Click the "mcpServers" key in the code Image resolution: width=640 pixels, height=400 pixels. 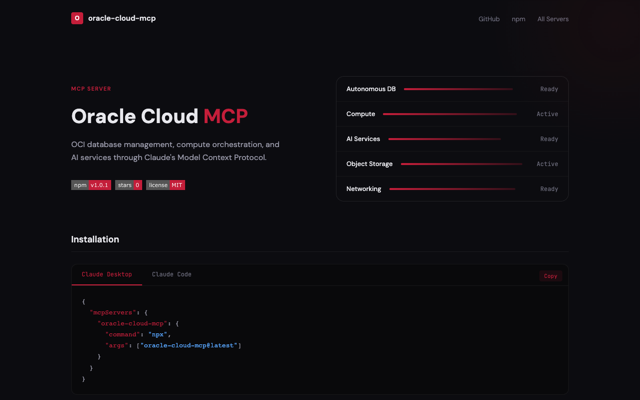pyautogui.click(x=113, y=312)
